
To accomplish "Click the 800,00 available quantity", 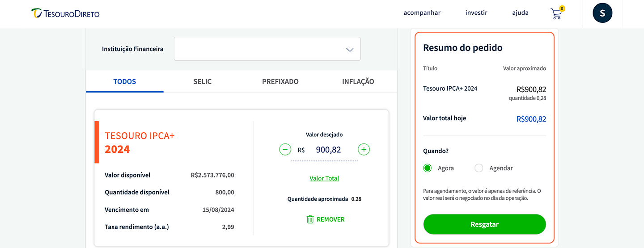I will click(225, 193).
